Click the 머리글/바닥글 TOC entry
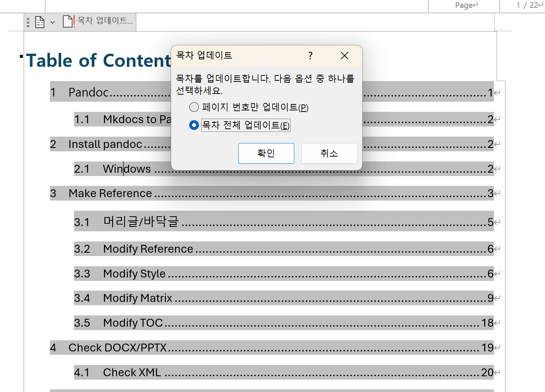This screenshot has width=545, height=392. (284, 221)
